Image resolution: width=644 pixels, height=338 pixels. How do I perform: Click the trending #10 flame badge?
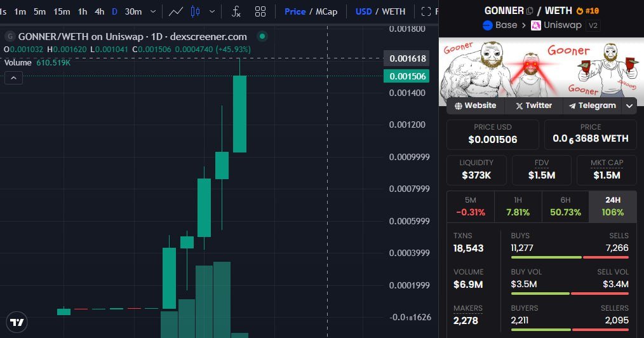pyautogui.click(x=587, y=11)
